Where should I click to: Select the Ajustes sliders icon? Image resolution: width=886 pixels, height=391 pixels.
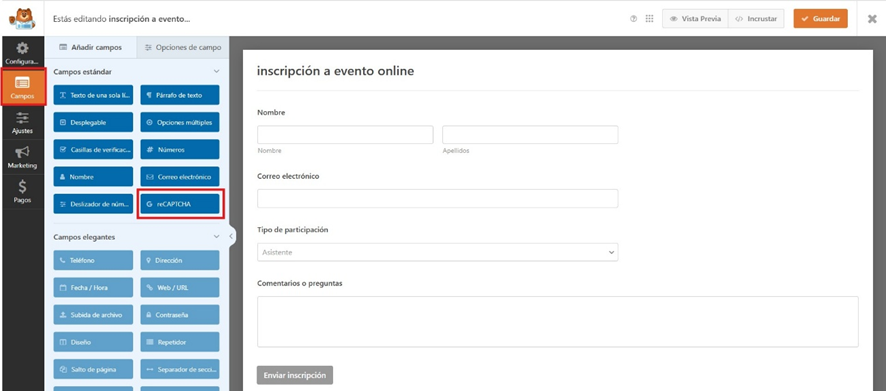click(x=22, y=122)
